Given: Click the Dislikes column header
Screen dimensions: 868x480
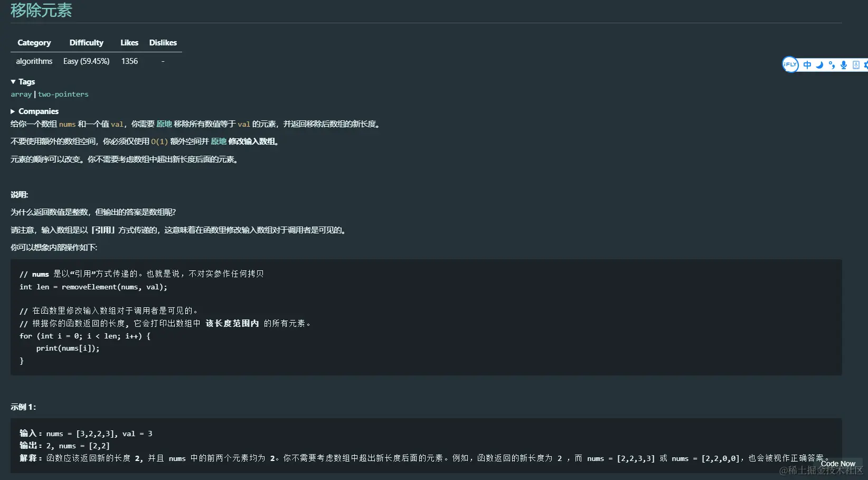Looking at the screenshot, I should point(163,43).
